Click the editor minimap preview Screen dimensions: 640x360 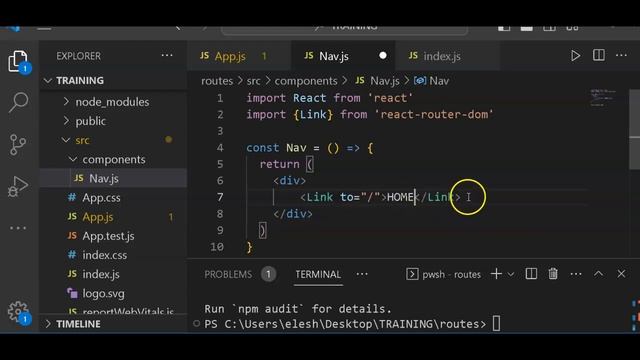603,98
